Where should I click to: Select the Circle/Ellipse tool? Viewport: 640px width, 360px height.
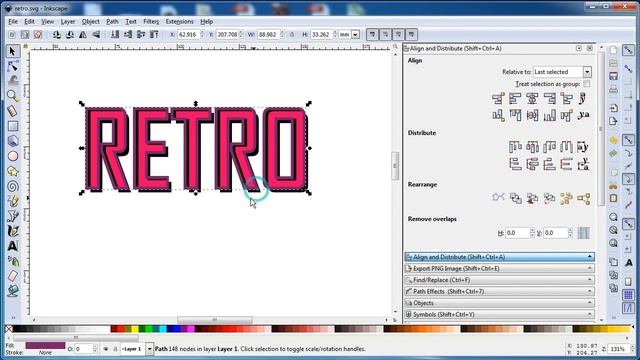pos(13,156)
